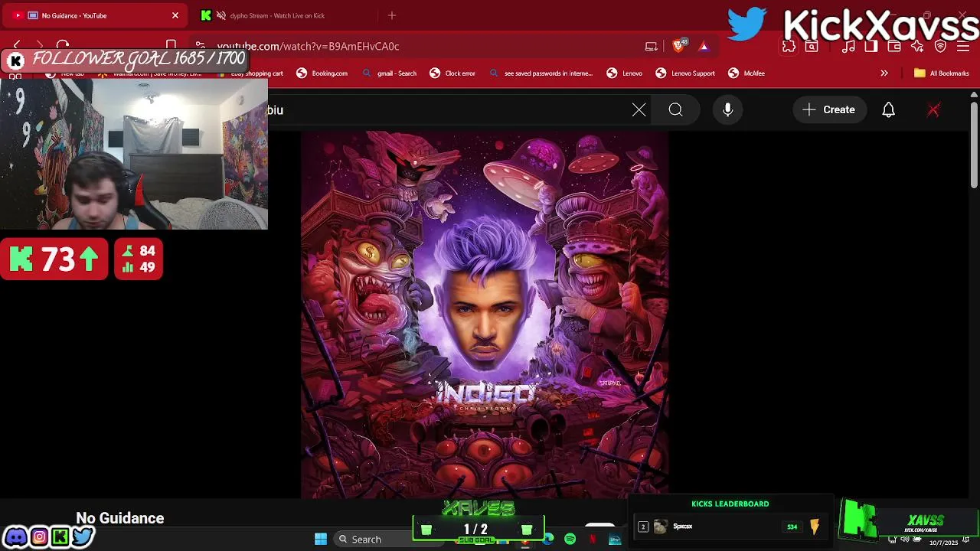Open Clock error bookmark

(452, 73)
